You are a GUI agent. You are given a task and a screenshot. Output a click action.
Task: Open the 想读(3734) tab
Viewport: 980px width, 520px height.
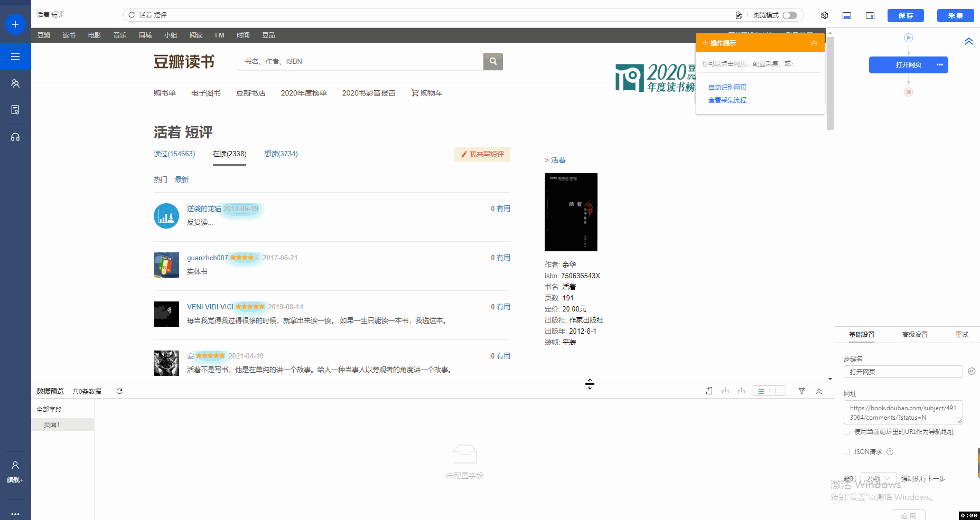coord(281,154)
